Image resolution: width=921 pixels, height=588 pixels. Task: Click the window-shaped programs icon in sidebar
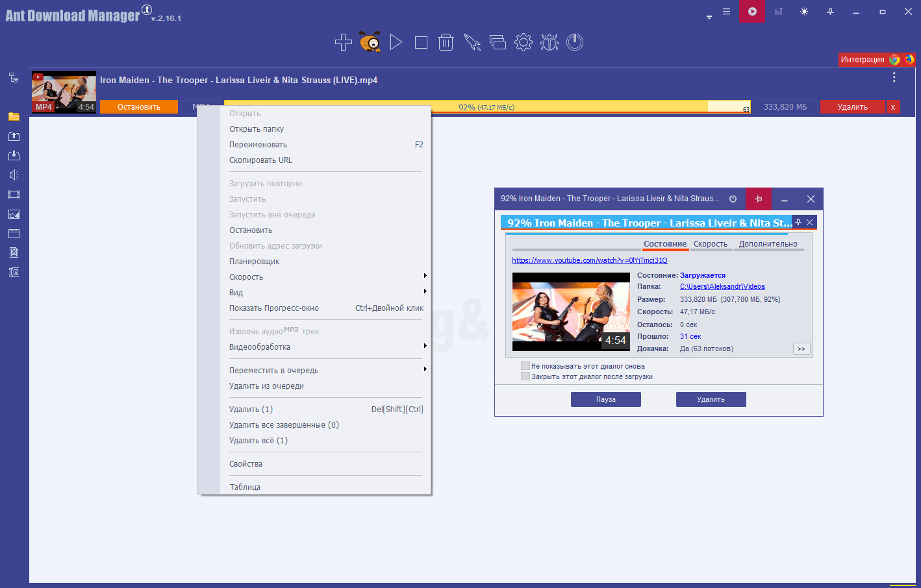click(x=14, y=234)
